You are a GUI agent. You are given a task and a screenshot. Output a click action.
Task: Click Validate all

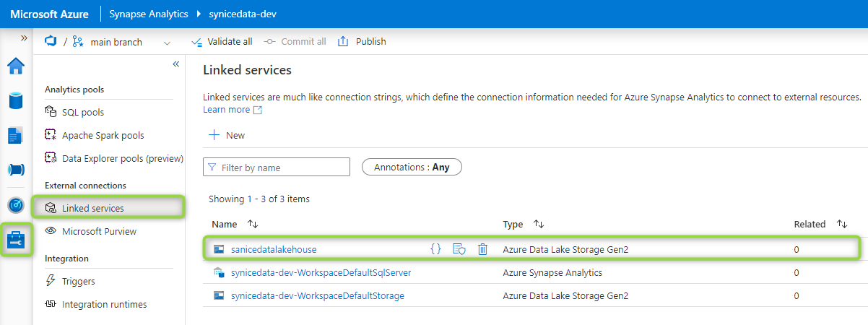pyautogui.click(x=222, y=42)
